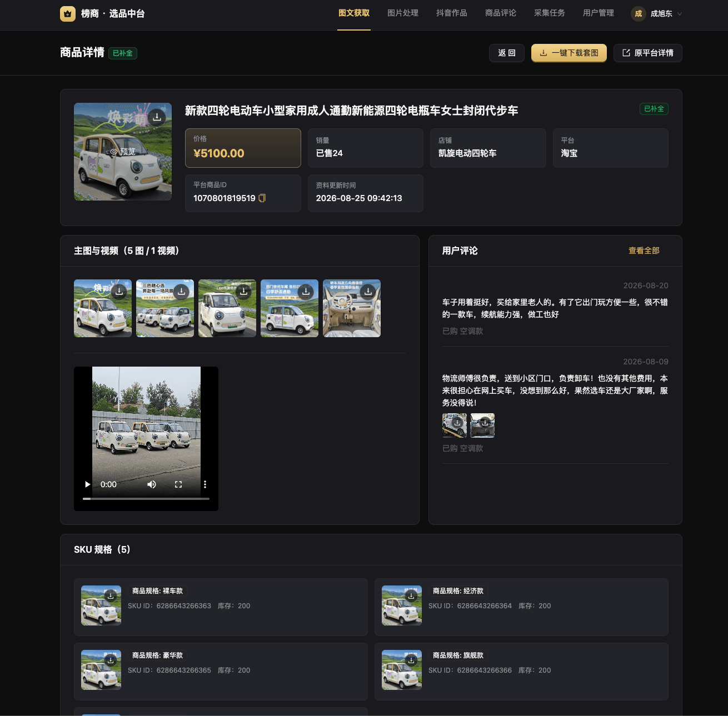Download the second review photo from 2026-08-09

tap(485, 423)
